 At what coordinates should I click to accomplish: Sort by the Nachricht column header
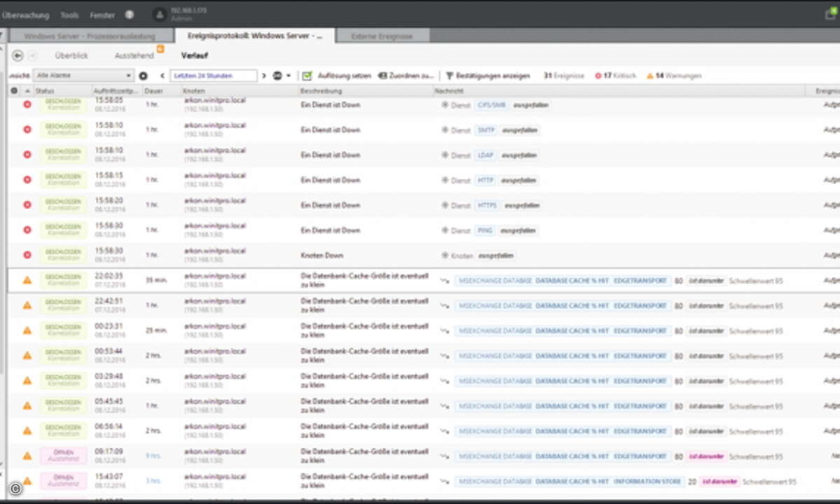pos(449,91)
